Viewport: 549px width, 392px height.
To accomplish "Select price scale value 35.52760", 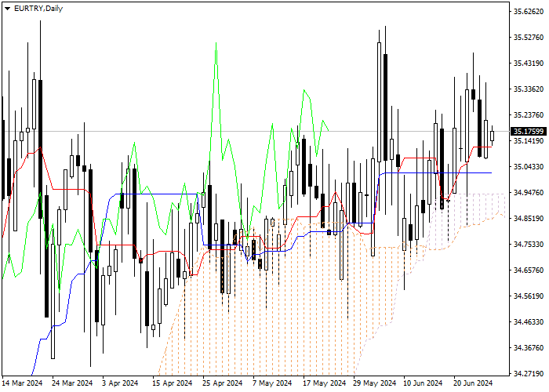I will pyautogui.click(x=529, y=38).
